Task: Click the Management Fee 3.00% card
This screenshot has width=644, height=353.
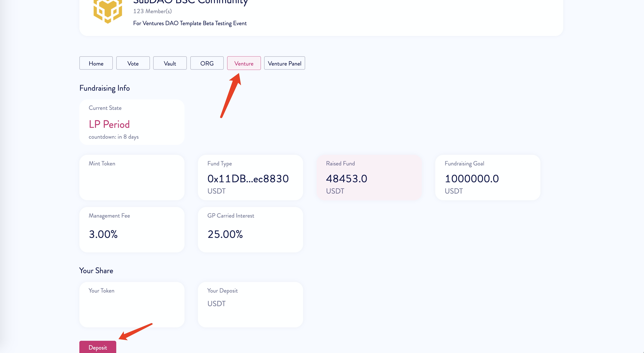Action: pos(132,230)
